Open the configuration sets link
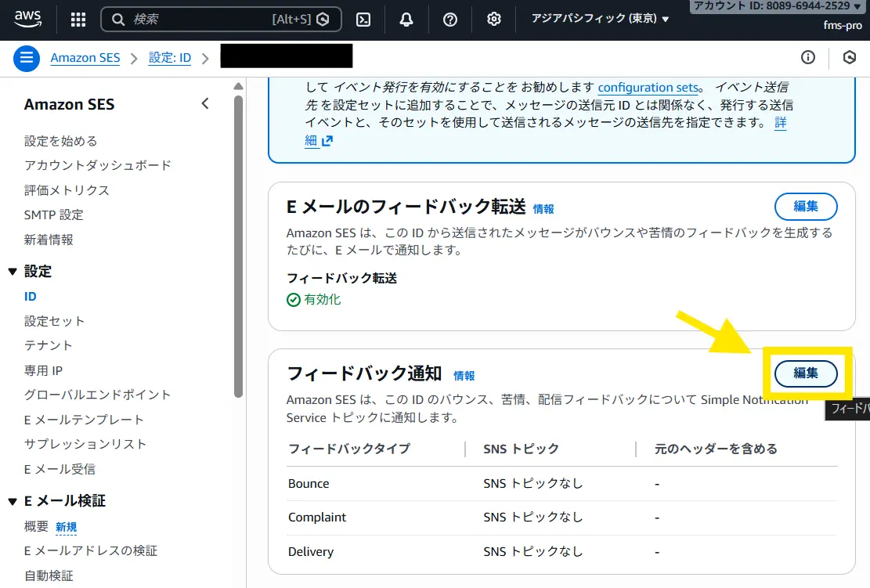The image size is (870, 588). coord(647,88)
